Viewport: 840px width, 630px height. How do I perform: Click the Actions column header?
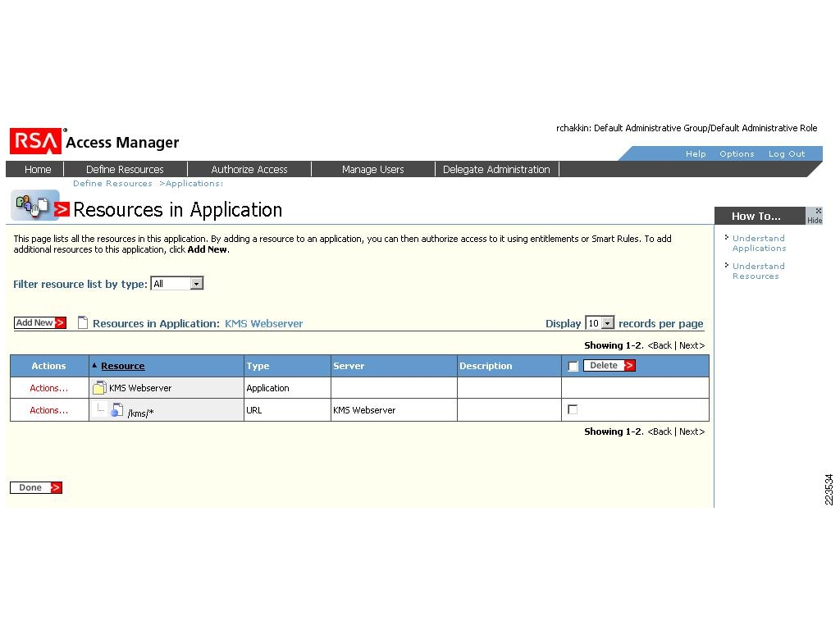tap(48, 366)
